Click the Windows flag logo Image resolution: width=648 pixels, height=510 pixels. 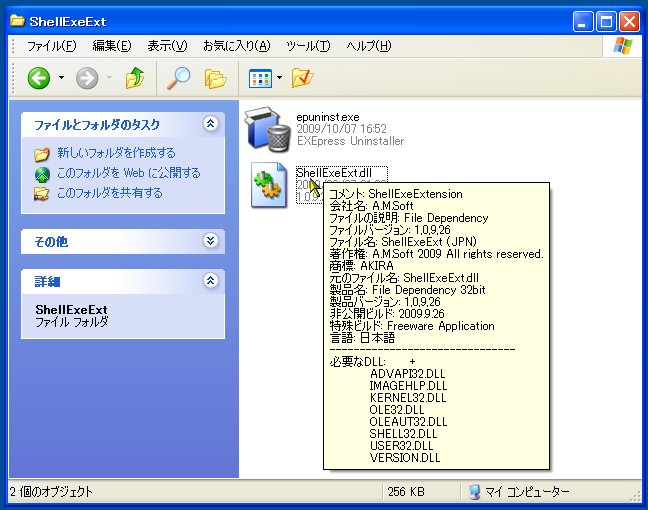(x=623, y=45)
